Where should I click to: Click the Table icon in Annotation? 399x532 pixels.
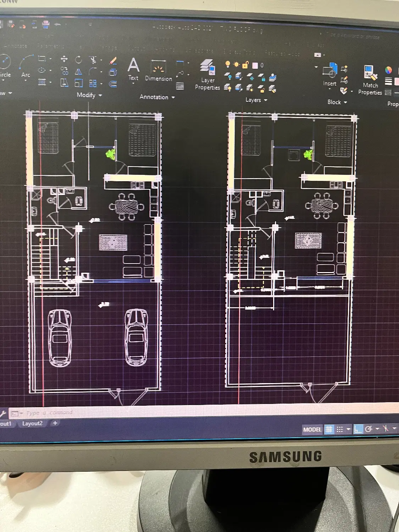point(180,86)
